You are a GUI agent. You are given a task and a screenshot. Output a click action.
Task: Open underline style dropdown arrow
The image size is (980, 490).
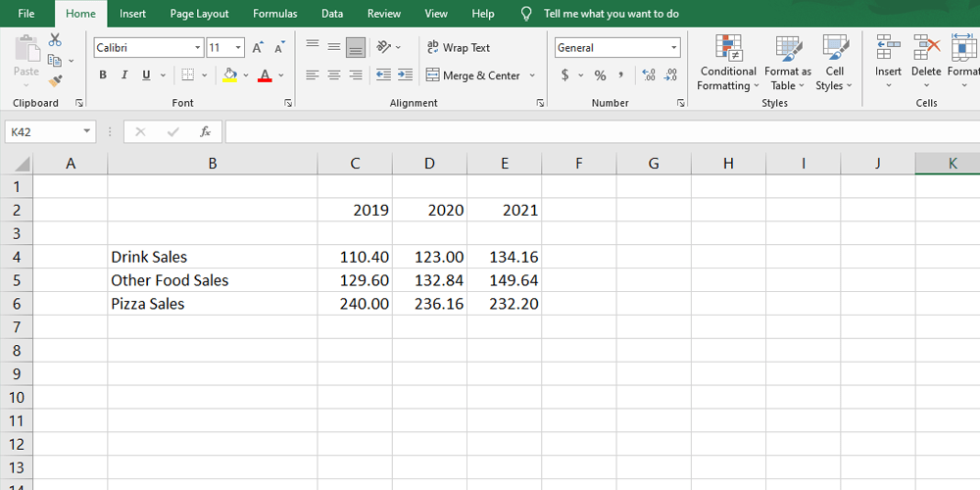(163, 75)
